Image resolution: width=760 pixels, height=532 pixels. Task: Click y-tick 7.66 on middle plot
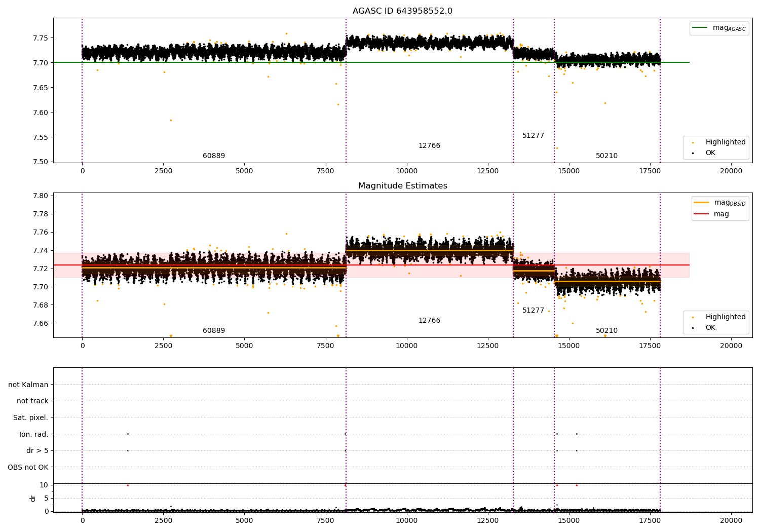coord(41,323)
